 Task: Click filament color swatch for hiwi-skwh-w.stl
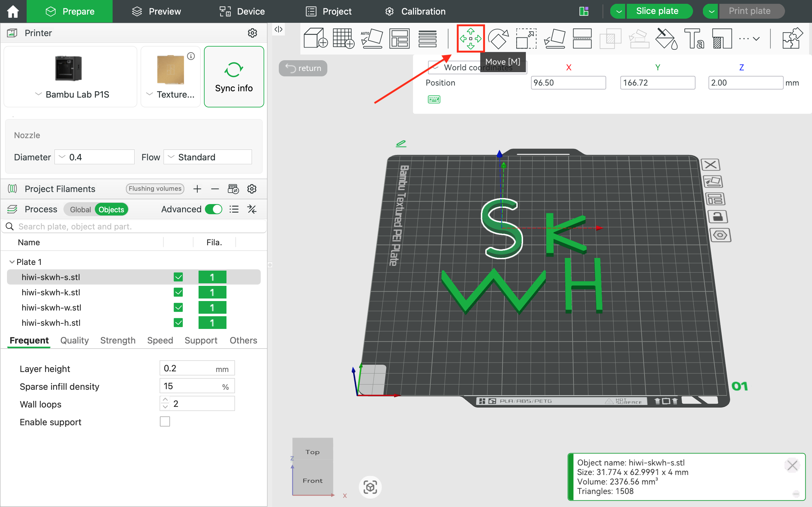pos(212,307)
